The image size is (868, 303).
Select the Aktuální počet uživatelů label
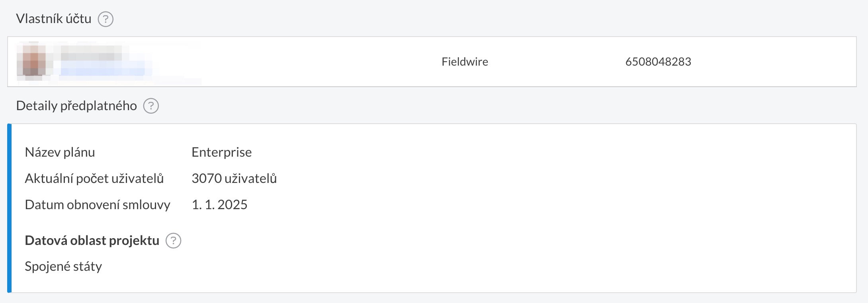(94, 179)
